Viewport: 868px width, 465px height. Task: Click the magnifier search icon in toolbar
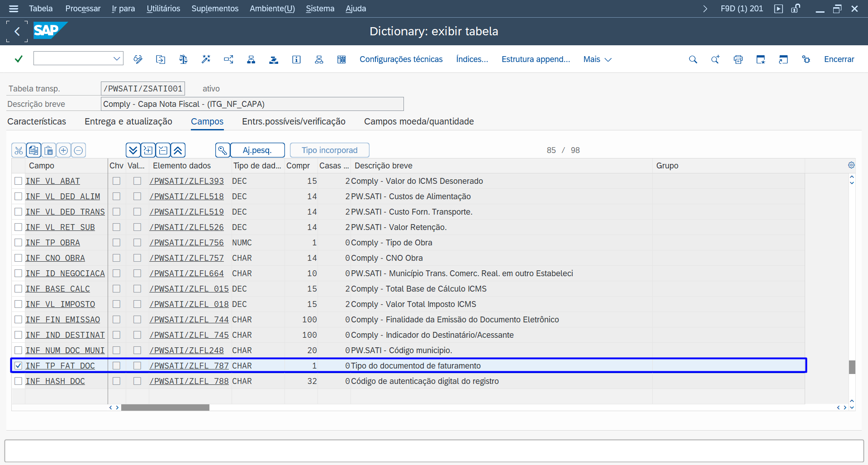point(693,59)
